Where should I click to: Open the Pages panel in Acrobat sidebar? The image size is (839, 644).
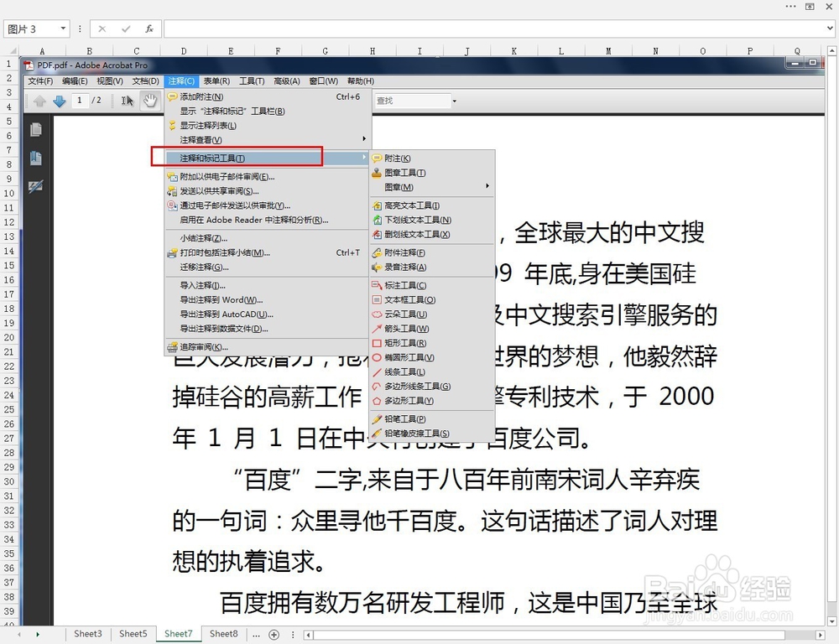point(36,130)
